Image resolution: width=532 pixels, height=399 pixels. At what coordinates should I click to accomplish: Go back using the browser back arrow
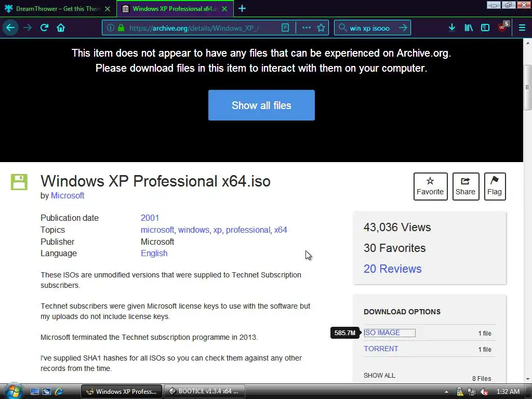(10, 28)
